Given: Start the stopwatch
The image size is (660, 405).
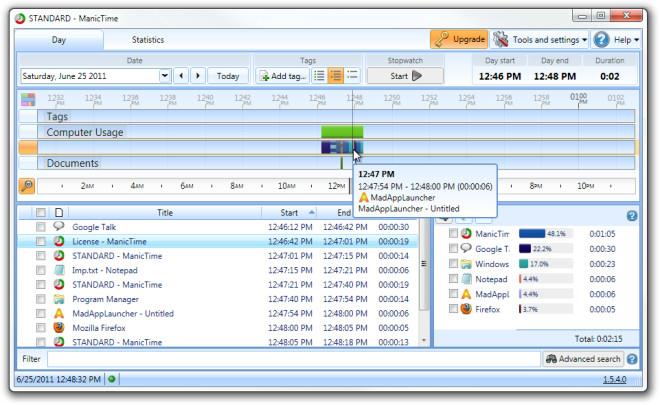Looking at the screenshot, I should [x=391, y=76].
